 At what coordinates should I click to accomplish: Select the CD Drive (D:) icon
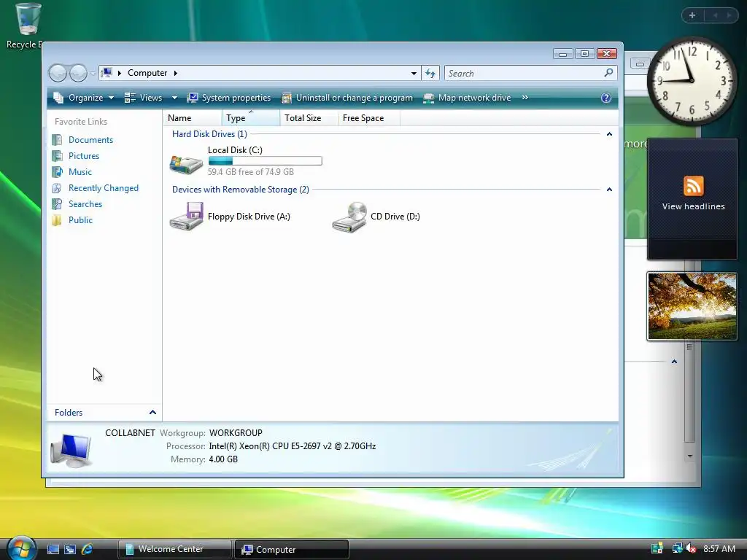point(349,217)
